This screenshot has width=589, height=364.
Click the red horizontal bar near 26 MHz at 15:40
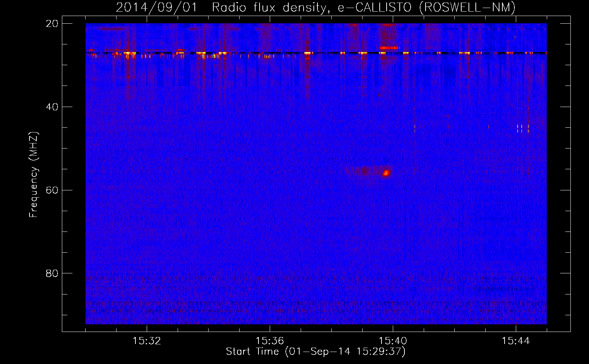coord(389,48)
